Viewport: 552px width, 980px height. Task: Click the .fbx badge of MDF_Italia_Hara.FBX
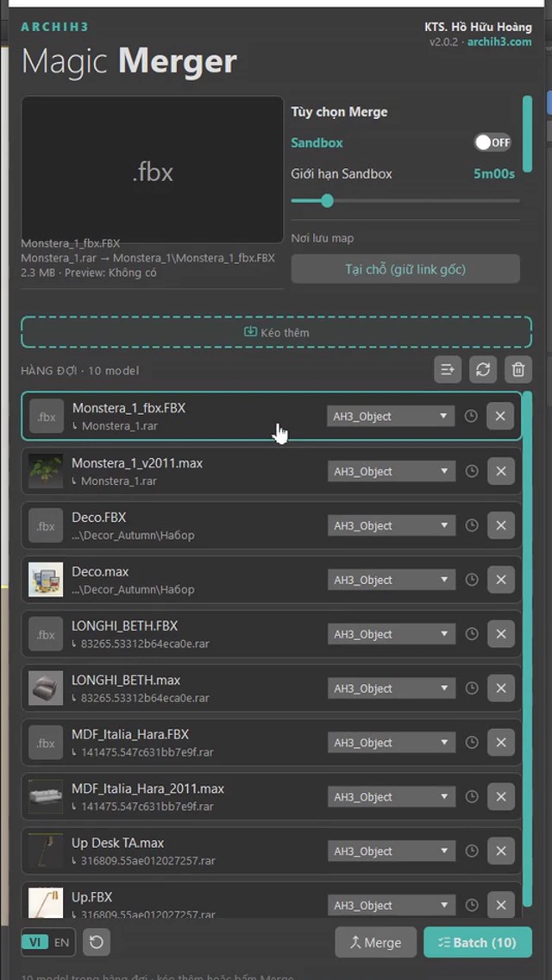pyautogui.click(x=46, y=743)
